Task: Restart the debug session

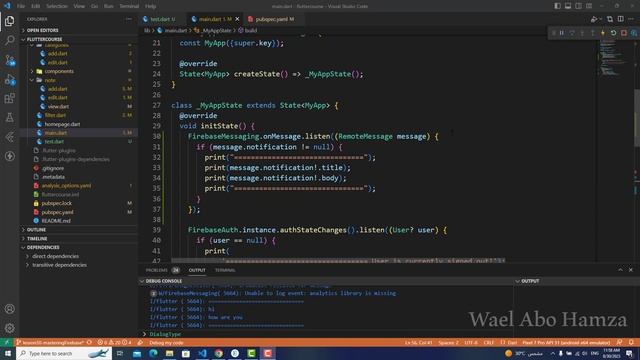Action: point(613,33)
